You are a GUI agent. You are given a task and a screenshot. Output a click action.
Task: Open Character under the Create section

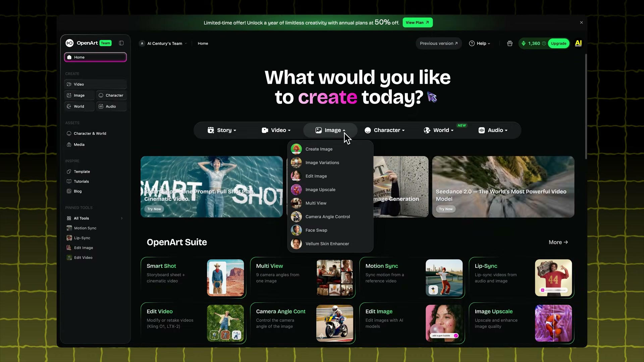(111, 95)
